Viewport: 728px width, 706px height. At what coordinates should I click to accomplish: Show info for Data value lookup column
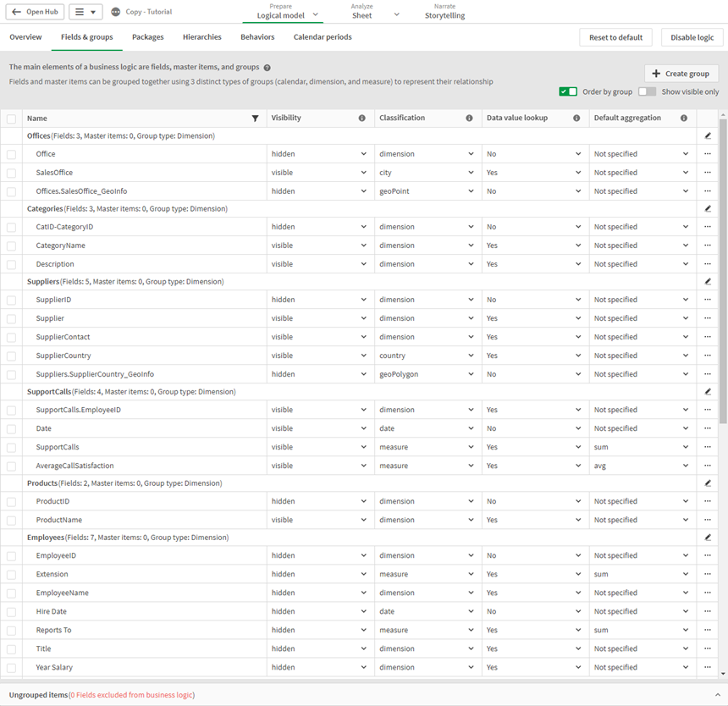point(576,118)
